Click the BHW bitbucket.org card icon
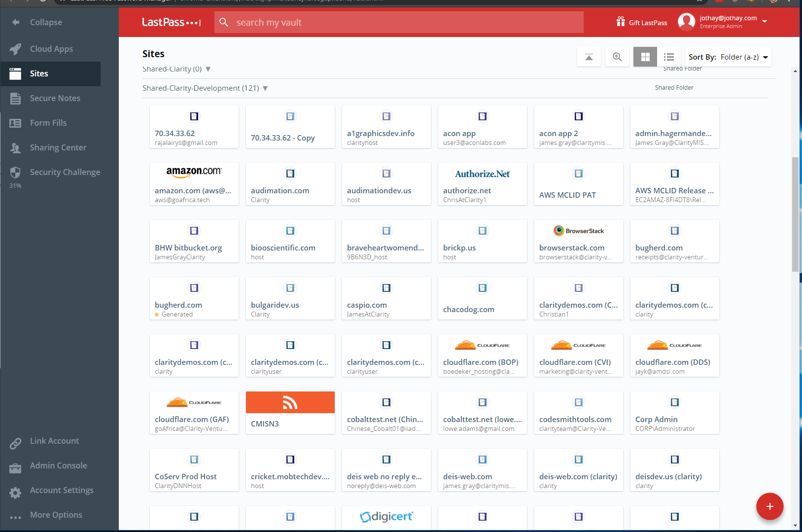The width and height of the screenshot is (802, 532). coord(194,231)
